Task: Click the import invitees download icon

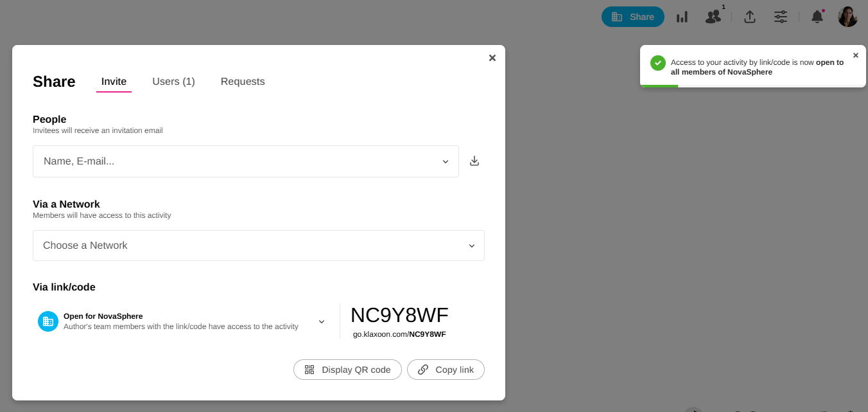Action: click(x=474, y=161)
